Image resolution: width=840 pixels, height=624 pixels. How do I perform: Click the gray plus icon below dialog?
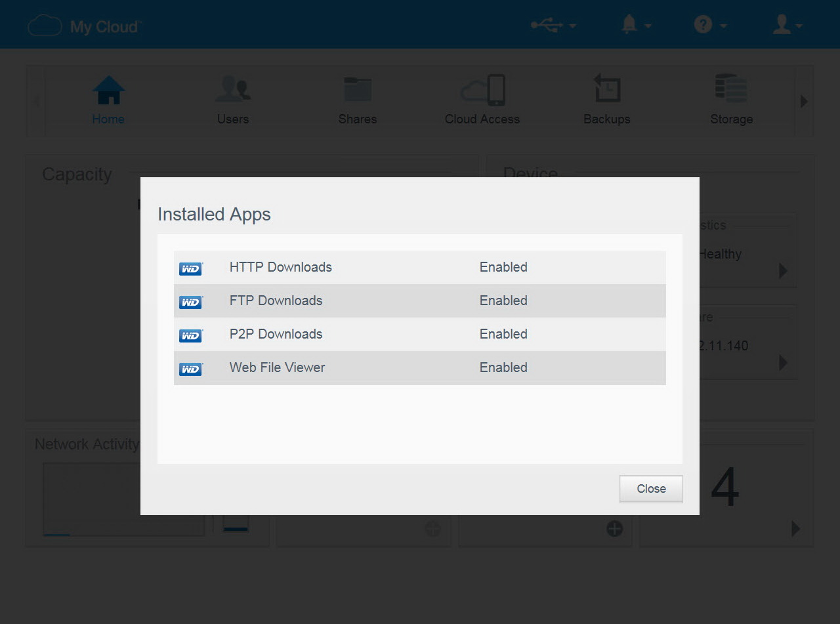tap(432, 528)
